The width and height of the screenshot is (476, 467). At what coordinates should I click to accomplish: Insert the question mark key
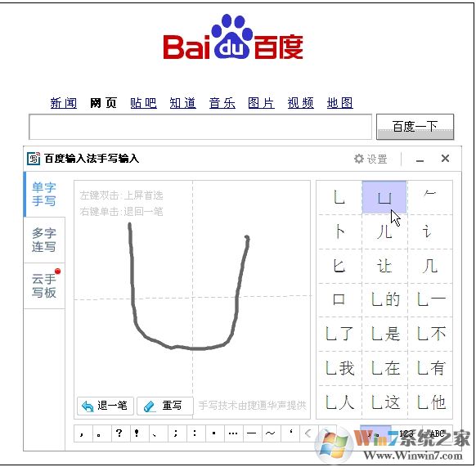[120, 433]
